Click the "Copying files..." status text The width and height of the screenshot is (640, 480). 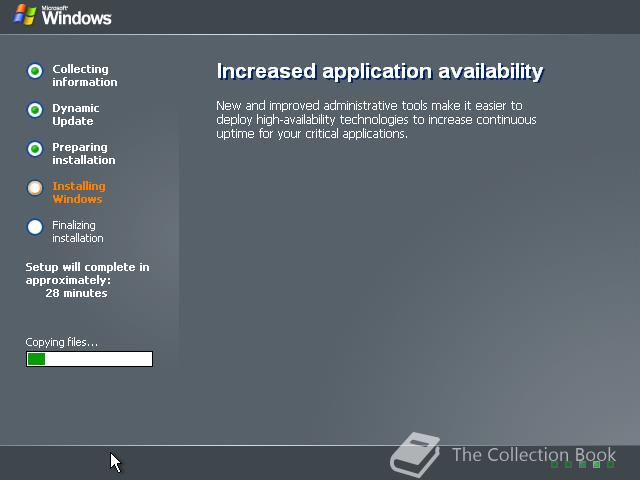(62, 342)
